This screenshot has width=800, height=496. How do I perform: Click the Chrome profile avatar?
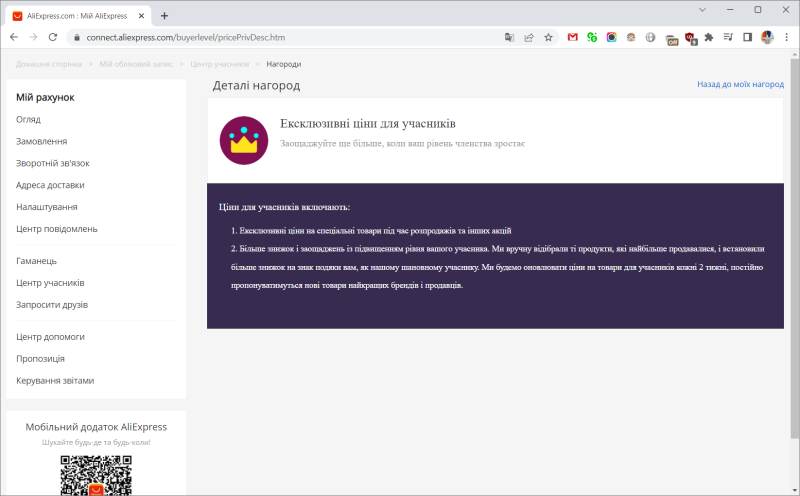767,37
